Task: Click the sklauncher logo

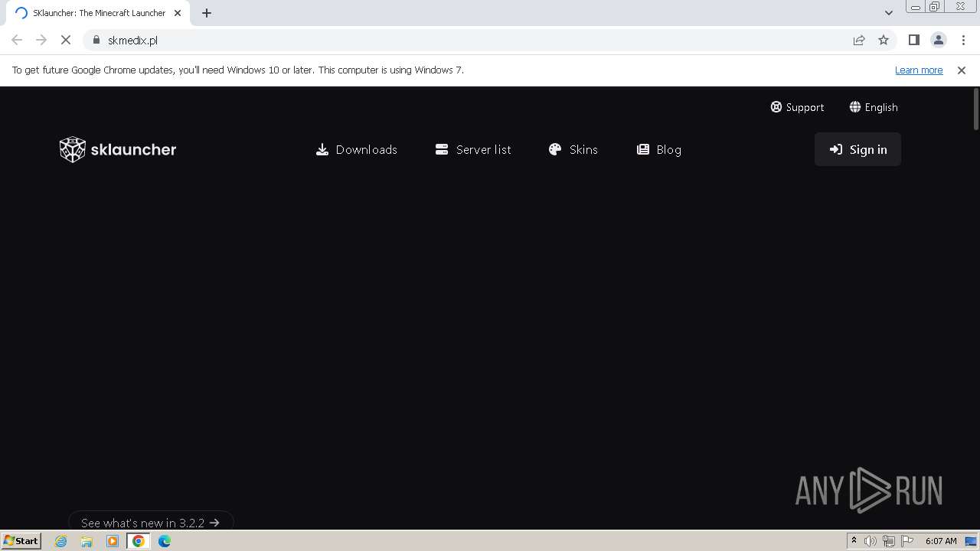Action: coord(118,149)
